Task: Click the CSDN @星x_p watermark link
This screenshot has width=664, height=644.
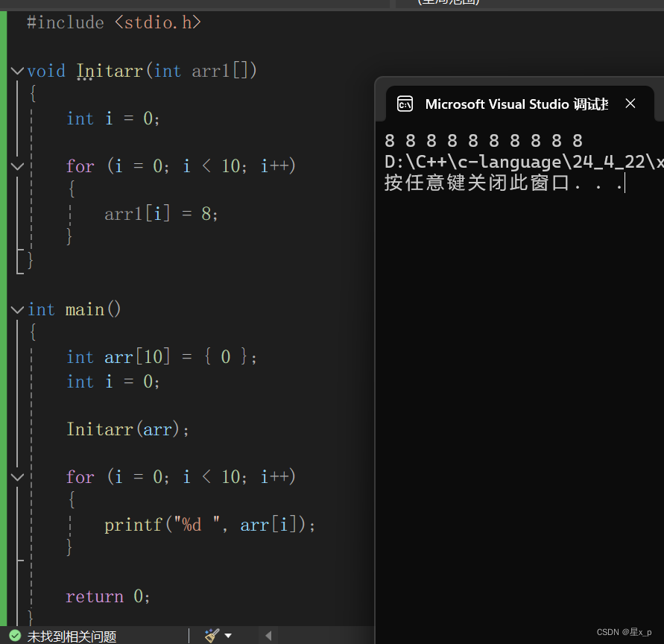Action: click(625, 631)
